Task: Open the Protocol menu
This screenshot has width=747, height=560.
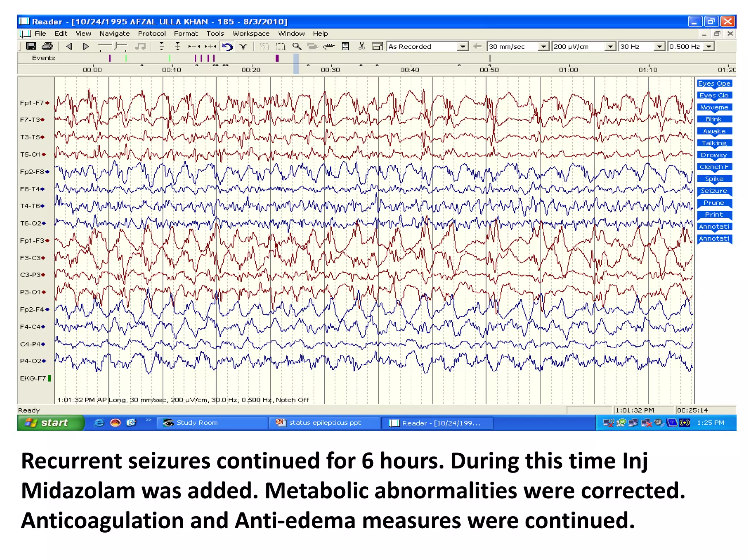Action: click(152, 34)
